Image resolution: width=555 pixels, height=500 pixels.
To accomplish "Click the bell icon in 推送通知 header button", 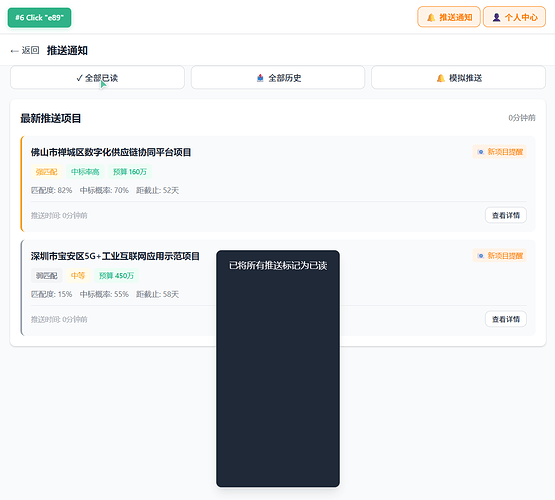I will pyautogui.click(x=431, y=17).
